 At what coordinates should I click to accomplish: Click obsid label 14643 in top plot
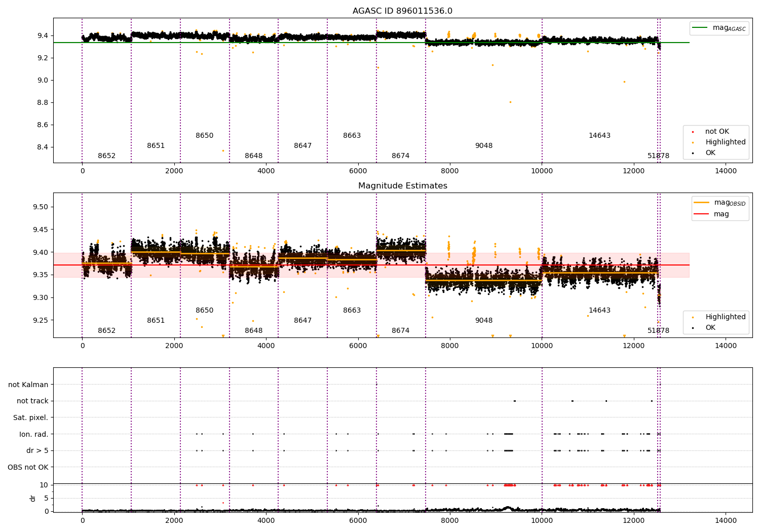coord(600,136)
